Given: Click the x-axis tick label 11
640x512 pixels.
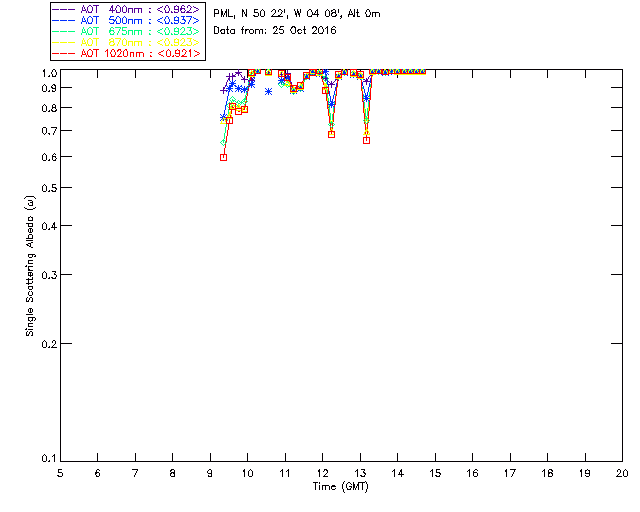Looking at the screenshot, I should 285,474.
